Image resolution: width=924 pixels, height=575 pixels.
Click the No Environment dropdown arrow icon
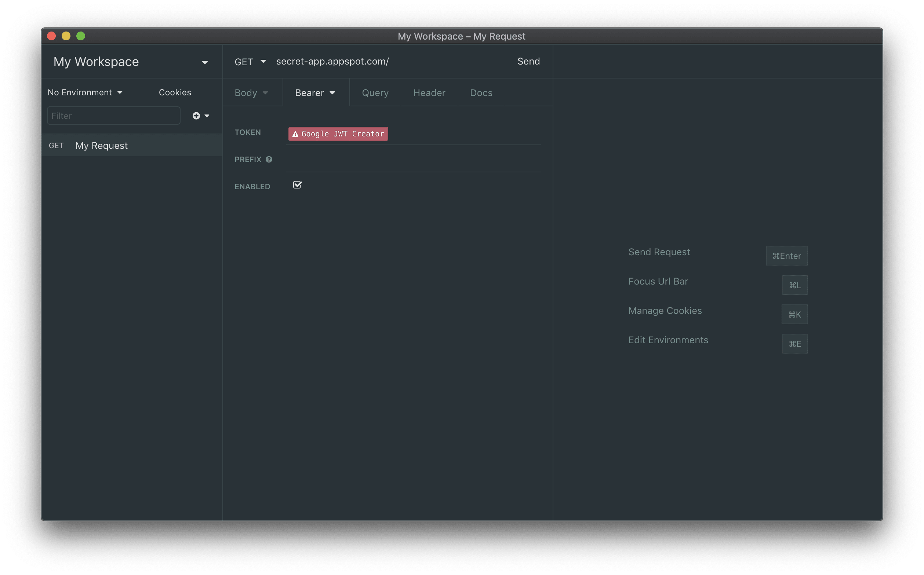click(121, 92)
